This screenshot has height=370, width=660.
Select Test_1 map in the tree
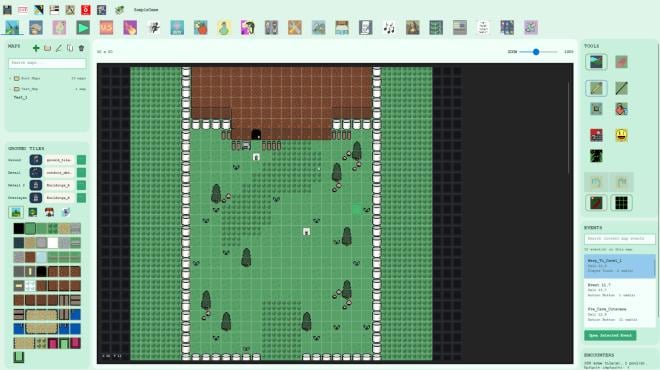(20, 98)
